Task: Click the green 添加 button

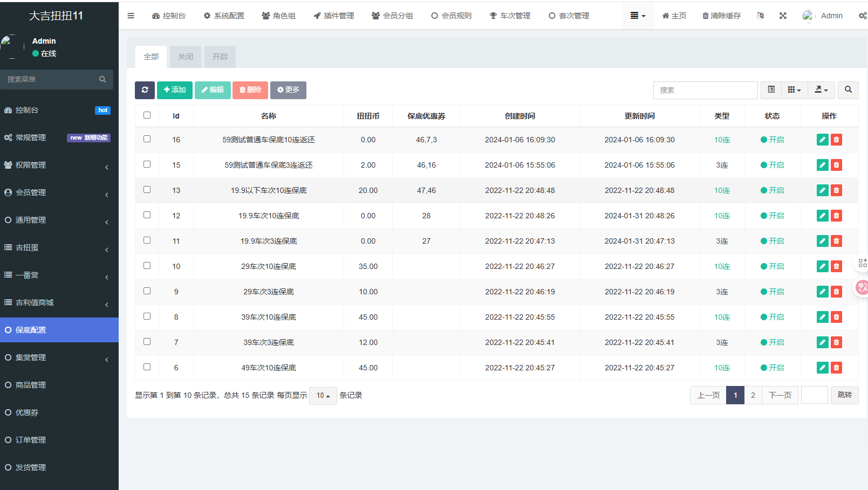Action: pos(174,90)
